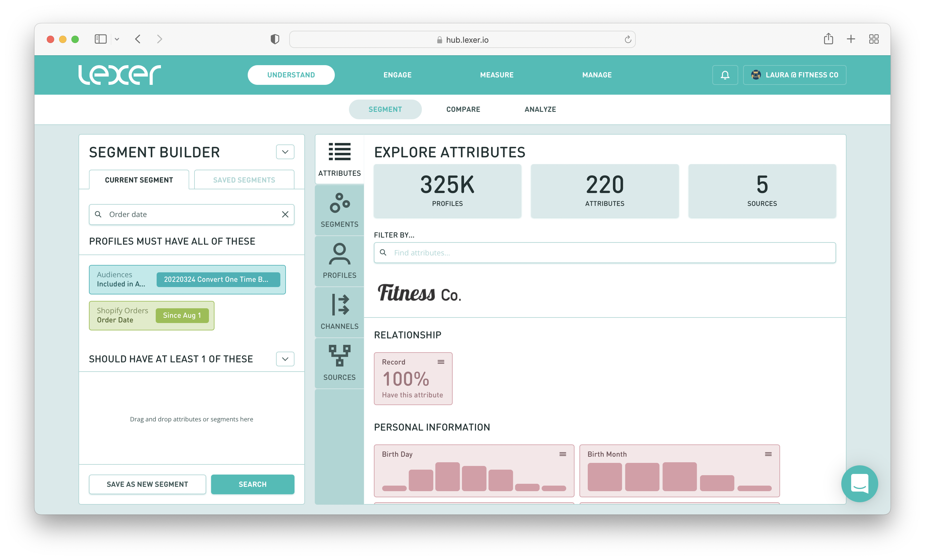Click the Search button
This screenshot has width=925, height=560.
click(x=252, y=484)
